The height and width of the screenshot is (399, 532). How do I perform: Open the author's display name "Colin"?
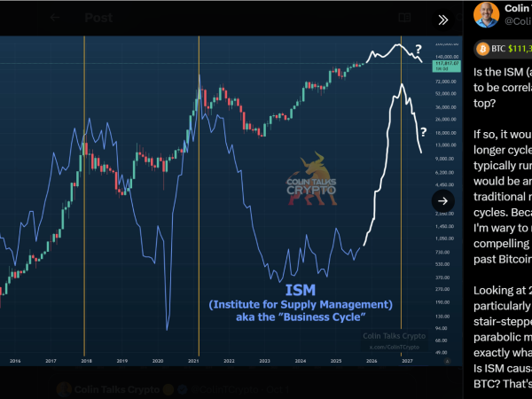pos(518,8)
